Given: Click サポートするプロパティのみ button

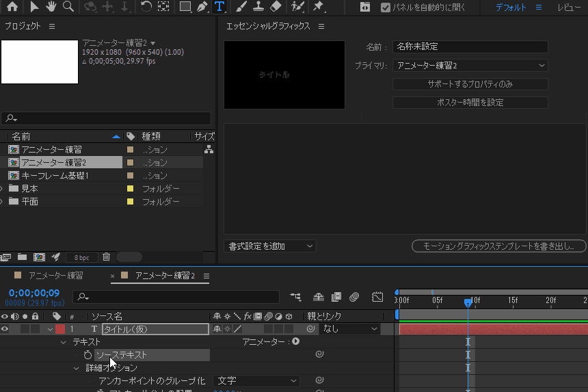Looking at the screenshot, I should click(x=470, y=84).
